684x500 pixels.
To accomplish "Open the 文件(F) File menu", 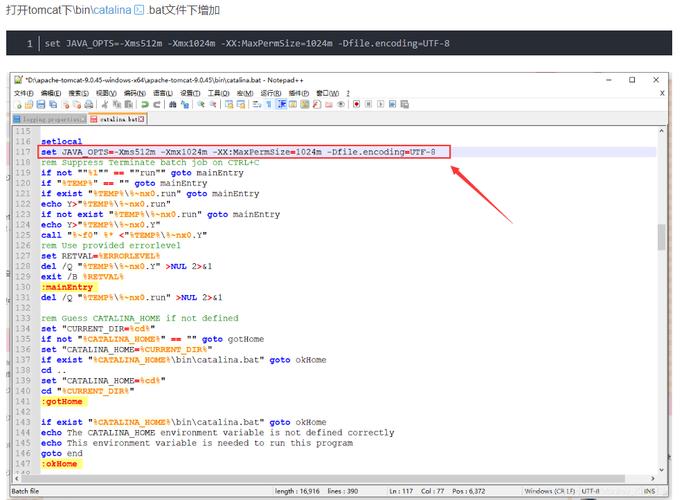I will point(24,92).
